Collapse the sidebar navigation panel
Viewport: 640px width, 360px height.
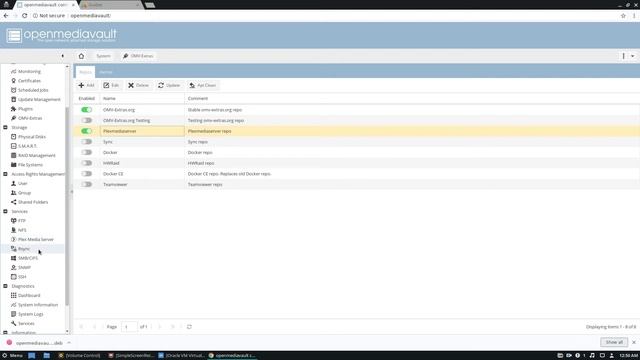click(x=62, y=56)
